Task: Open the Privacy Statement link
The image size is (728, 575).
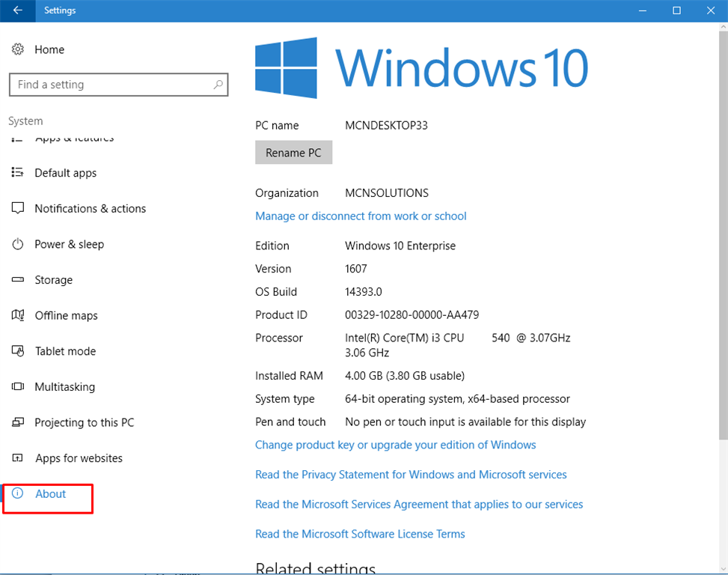Action: click(411, 475)
